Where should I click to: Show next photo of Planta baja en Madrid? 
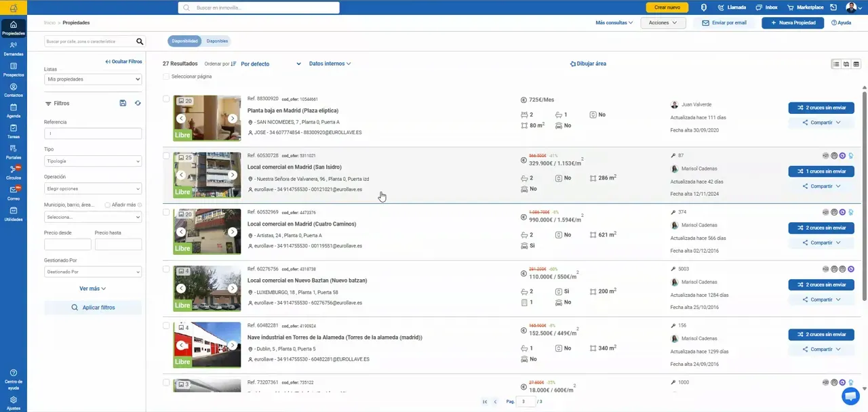click(233, 118)
